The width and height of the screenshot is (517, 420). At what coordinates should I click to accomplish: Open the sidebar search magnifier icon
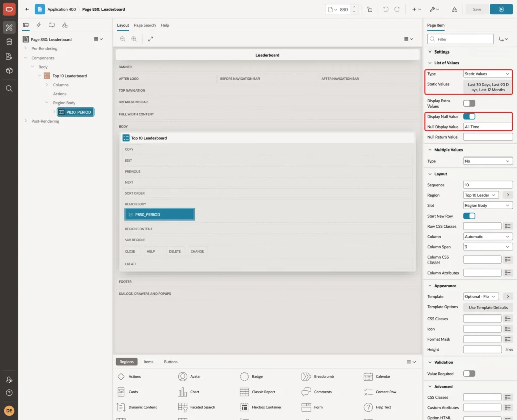[9, 89]
